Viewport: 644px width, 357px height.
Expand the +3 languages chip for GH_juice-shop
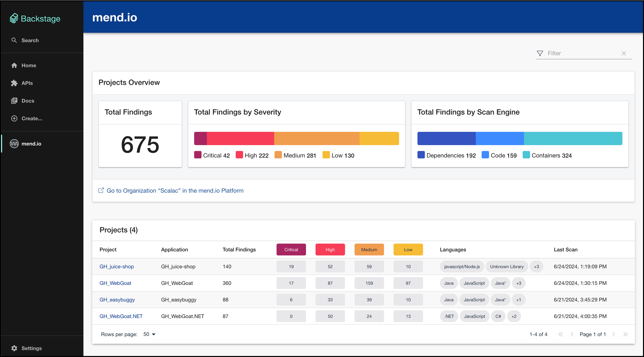pos(536,267)
